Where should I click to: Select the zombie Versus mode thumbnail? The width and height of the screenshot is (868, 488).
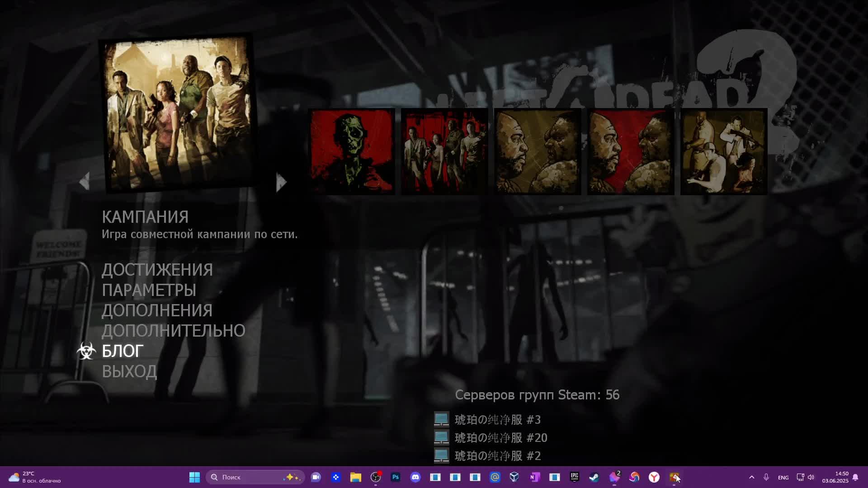tap(352, 152)
